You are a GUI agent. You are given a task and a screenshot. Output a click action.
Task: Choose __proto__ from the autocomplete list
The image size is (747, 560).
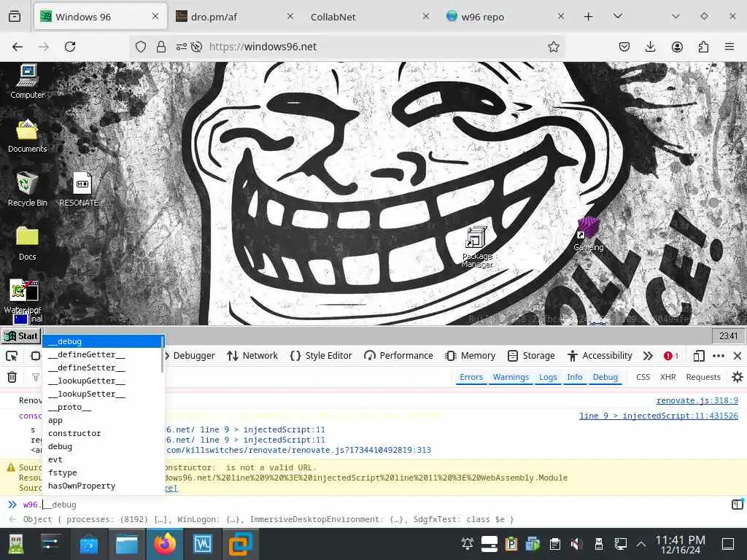103,407
